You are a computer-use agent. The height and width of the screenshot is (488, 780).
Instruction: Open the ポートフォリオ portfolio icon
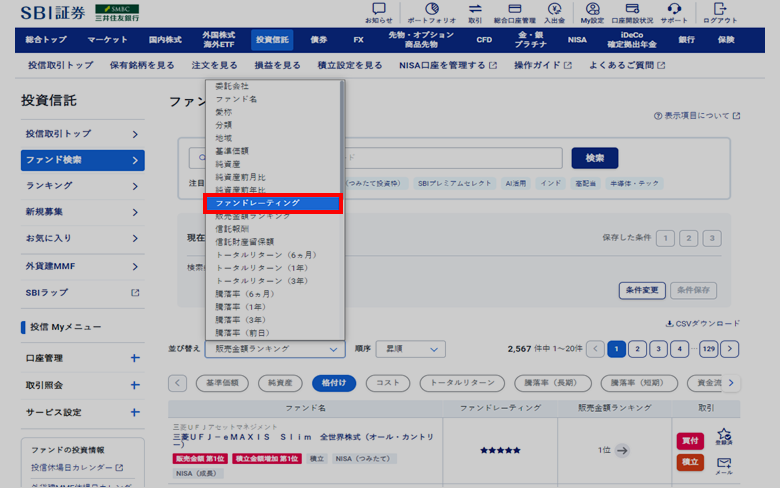pos(431,12)
